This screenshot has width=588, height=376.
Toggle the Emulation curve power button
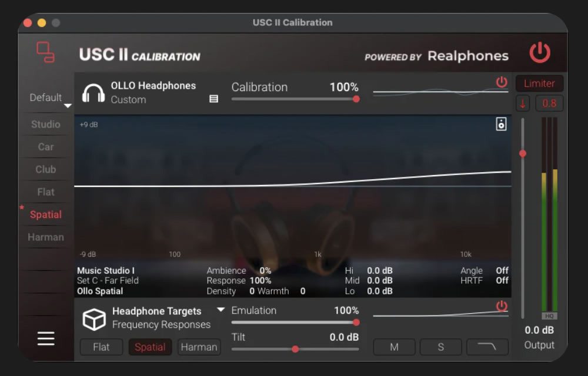(x=502, y=305)
